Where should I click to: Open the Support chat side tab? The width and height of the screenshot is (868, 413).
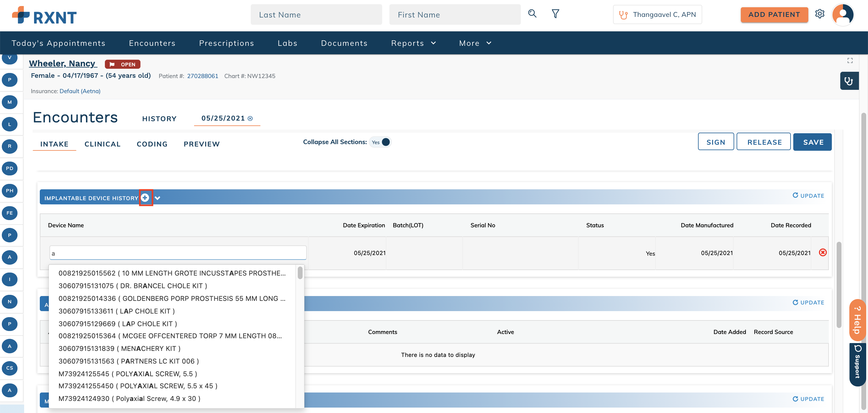coord(857,364)
